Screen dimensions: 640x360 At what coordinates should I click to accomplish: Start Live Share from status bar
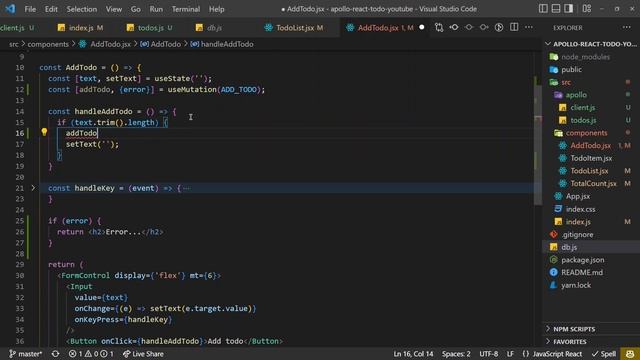[x=143, y=354]
